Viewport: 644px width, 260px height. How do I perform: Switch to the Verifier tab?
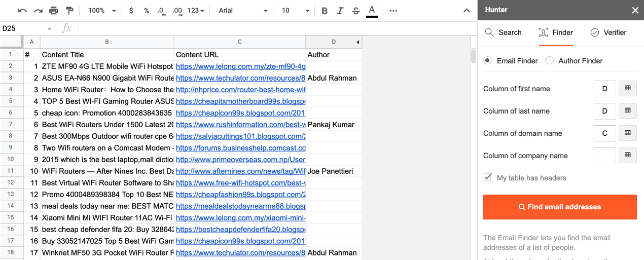click(x=609, y=32)
